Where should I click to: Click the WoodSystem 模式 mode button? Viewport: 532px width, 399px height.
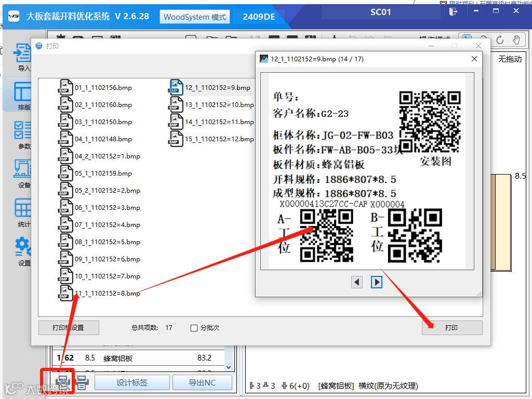[x=195, y=17]
